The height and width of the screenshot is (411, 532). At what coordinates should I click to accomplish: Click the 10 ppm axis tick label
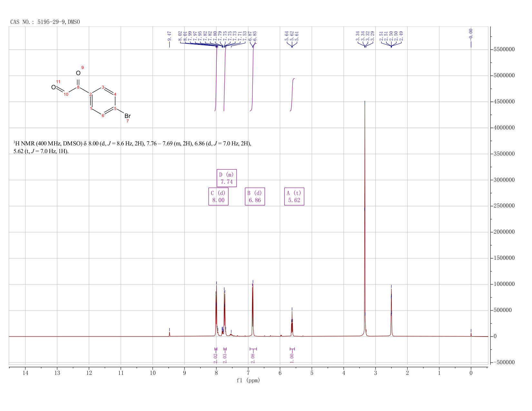[x=153, y=373]
